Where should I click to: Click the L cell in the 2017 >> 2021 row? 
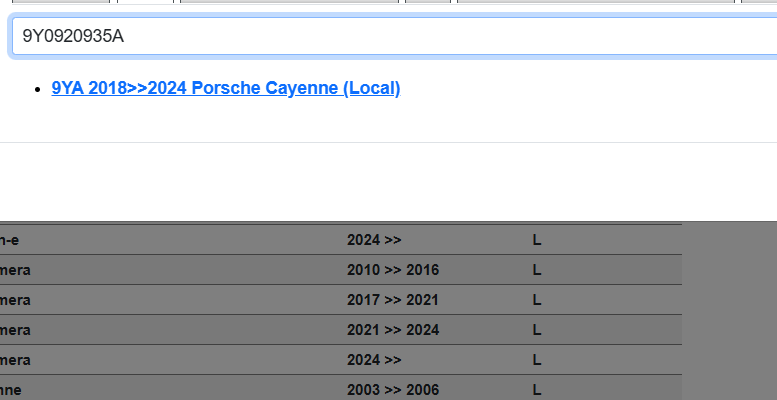(537, 300)
